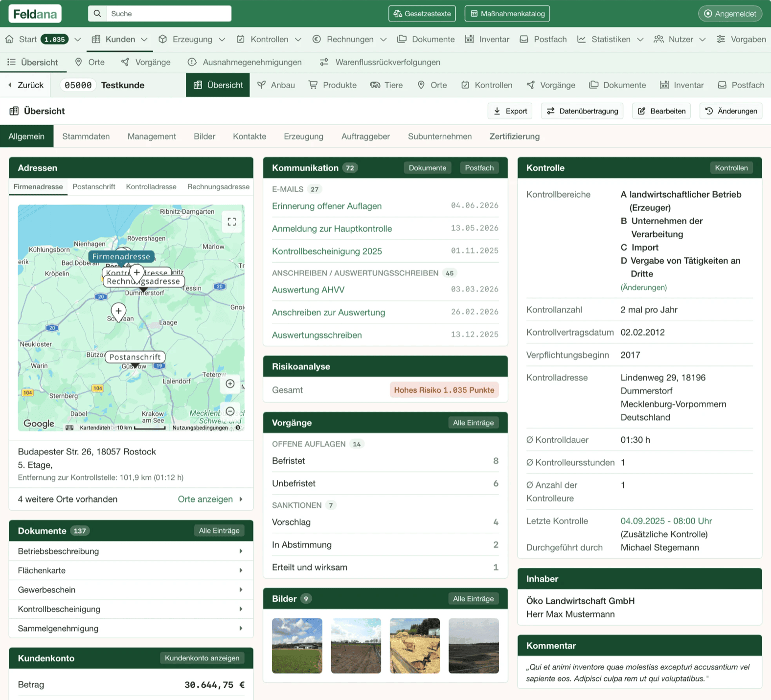771x700 pixels.
Task: Open Vorgaben settings in the main navigation
Action: click(x=741, y=39)
